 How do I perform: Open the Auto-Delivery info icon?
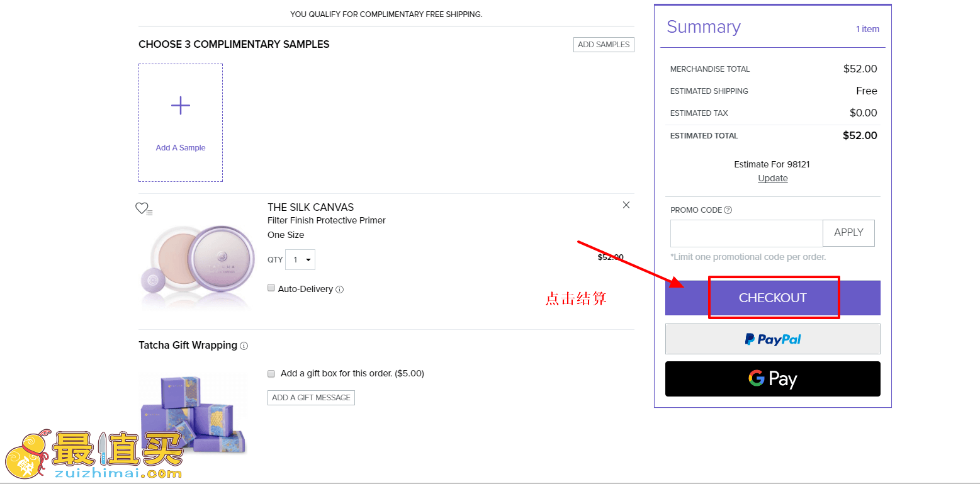click(x=340, y=290)
